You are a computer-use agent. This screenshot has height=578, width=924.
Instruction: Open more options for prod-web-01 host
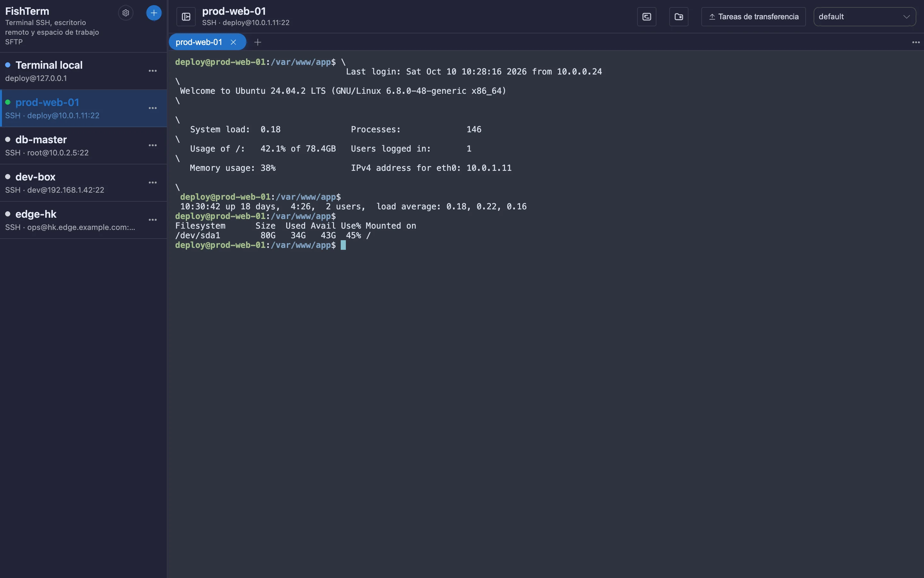(x=153, y=108)
